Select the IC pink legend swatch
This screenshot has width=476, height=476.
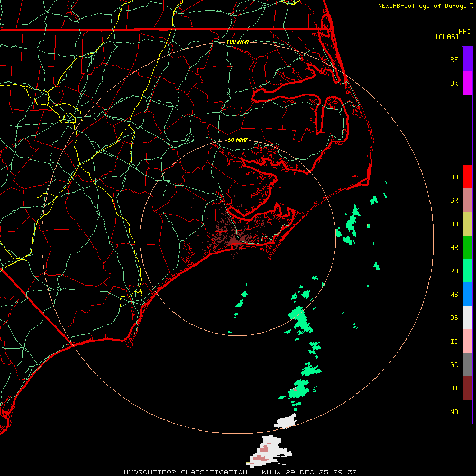pos(467,341)
